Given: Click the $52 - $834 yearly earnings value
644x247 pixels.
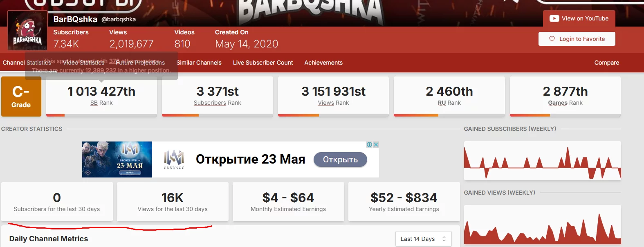Looking at the screenshot, I should (404, 198).
